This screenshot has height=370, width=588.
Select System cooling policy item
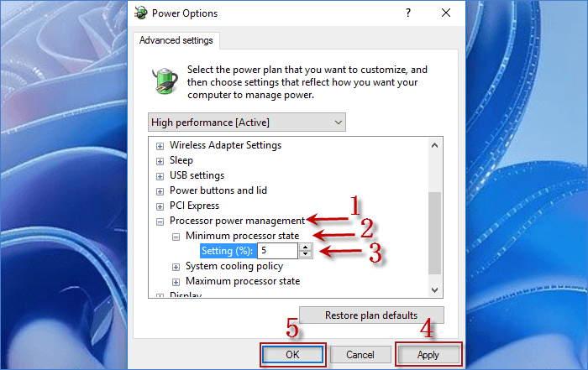pyautogui.click(x=234, y=266)
